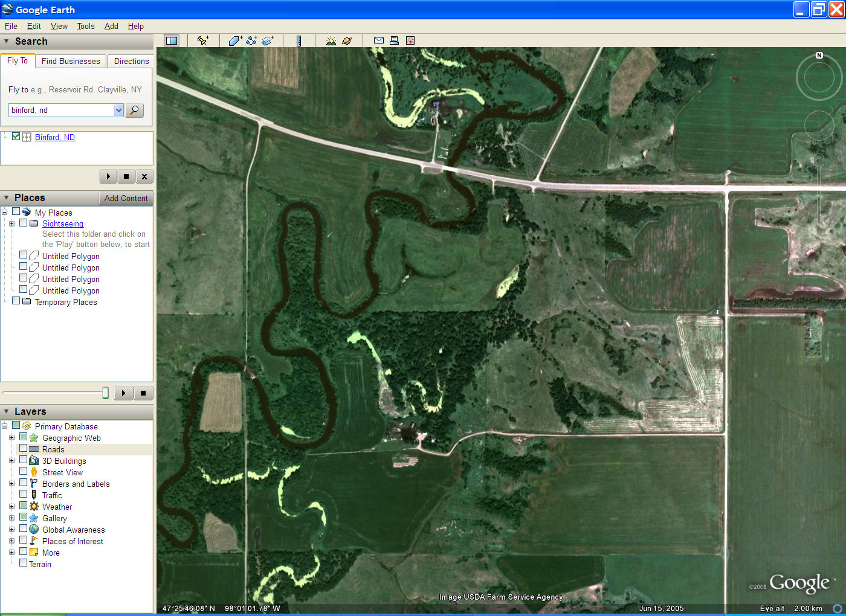Click the streaming status indicator in status bar
The image size is (846, 616).
pos(838,608)
